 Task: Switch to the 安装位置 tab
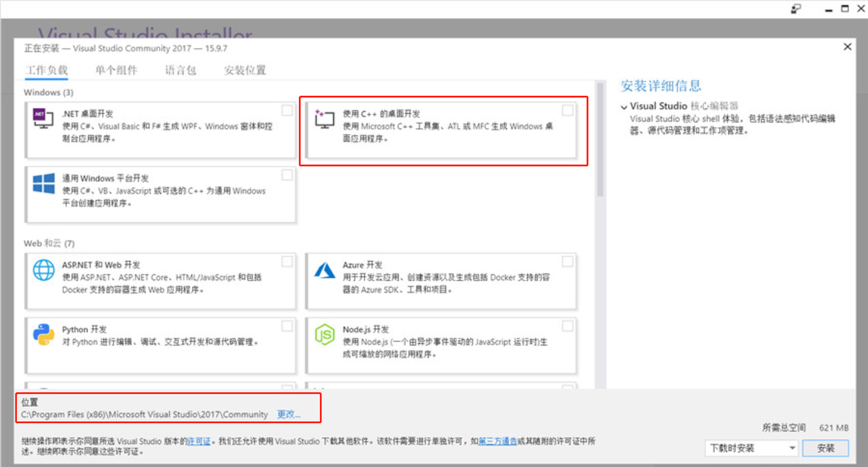244,70
